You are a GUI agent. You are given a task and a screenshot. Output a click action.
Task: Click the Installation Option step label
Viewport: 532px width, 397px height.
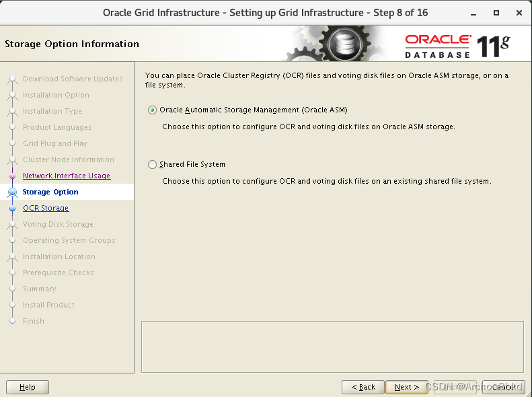coord(56,95)
